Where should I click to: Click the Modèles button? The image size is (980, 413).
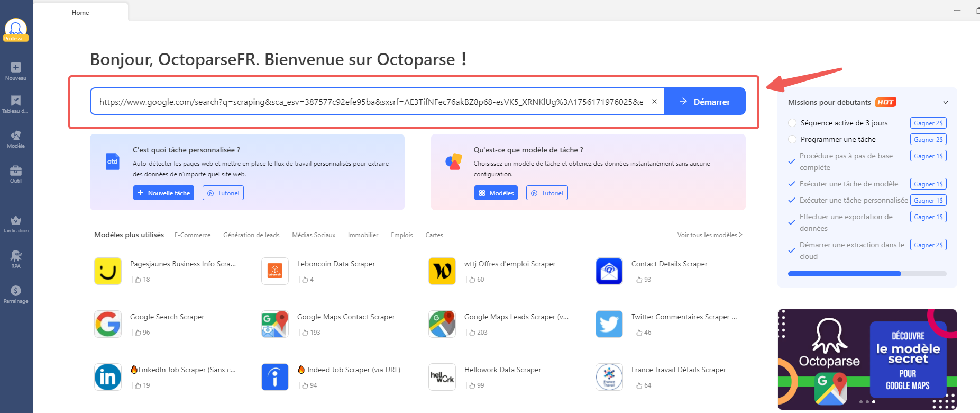[496, 193]
